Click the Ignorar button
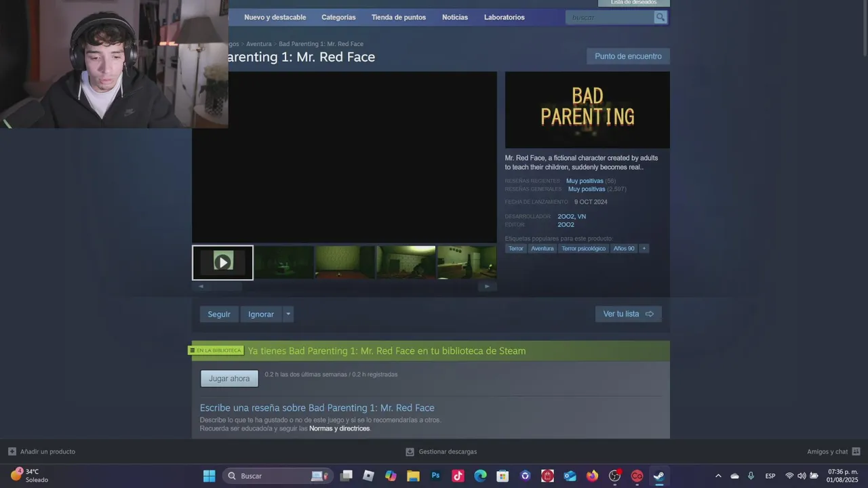Image resolution: width=868 pixels, height=488 pixels. pyautogui.click(x=261, y=314)
